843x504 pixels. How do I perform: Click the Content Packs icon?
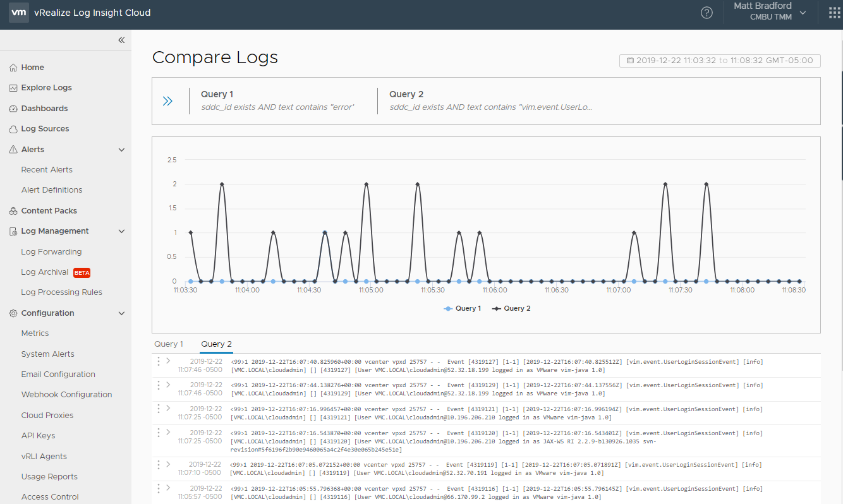coord(13,211)
